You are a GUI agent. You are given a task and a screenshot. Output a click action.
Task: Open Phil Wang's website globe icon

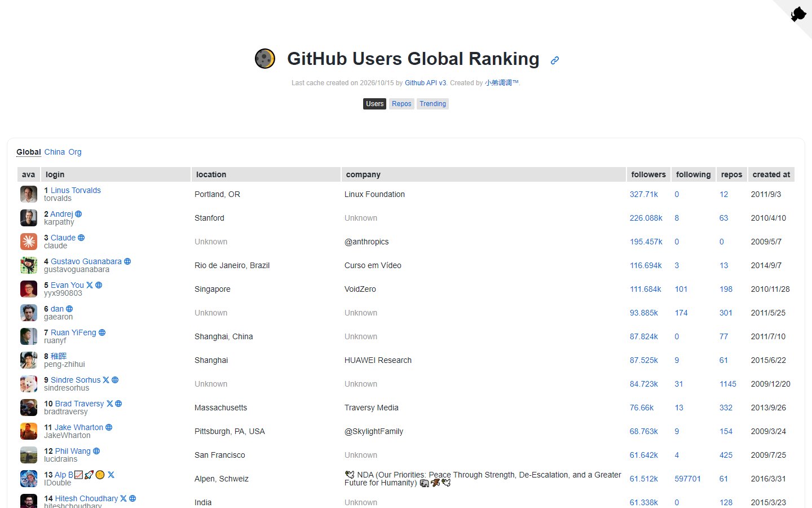pyautogui.click(x=96, y=451)
